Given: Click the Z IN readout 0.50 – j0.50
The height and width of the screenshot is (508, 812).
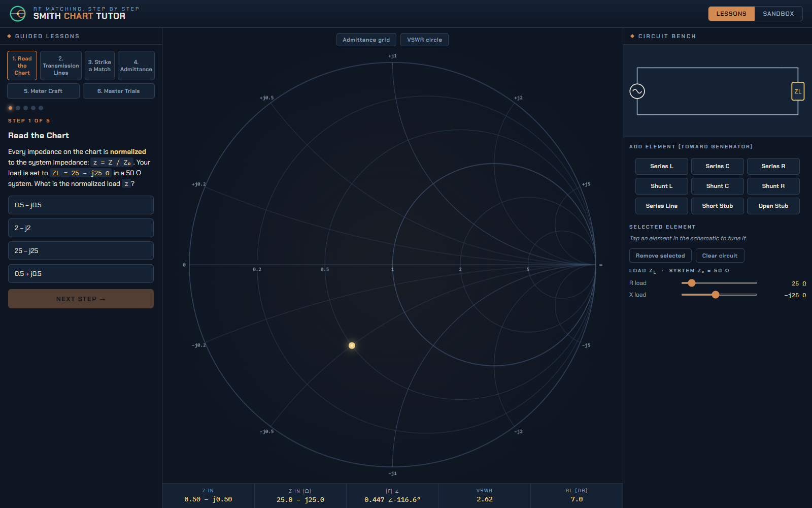Looking at the screenshot, I should click(x=208, y=499).
